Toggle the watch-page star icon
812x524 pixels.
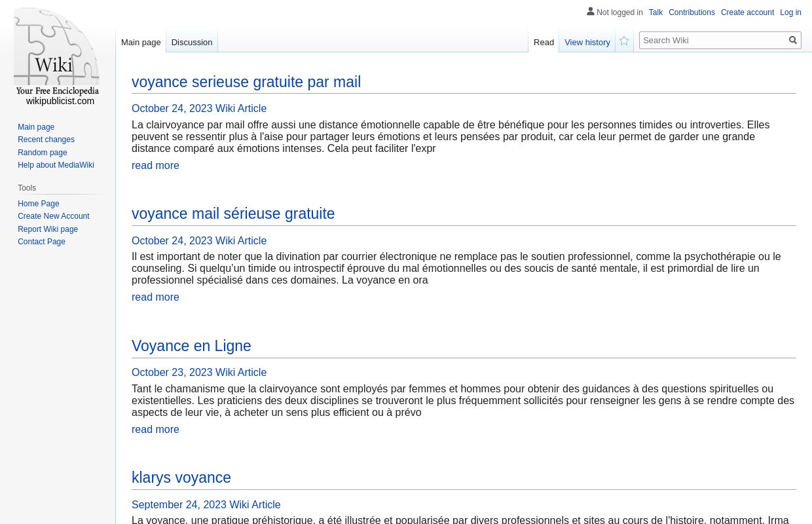click(x=623, y=41)
